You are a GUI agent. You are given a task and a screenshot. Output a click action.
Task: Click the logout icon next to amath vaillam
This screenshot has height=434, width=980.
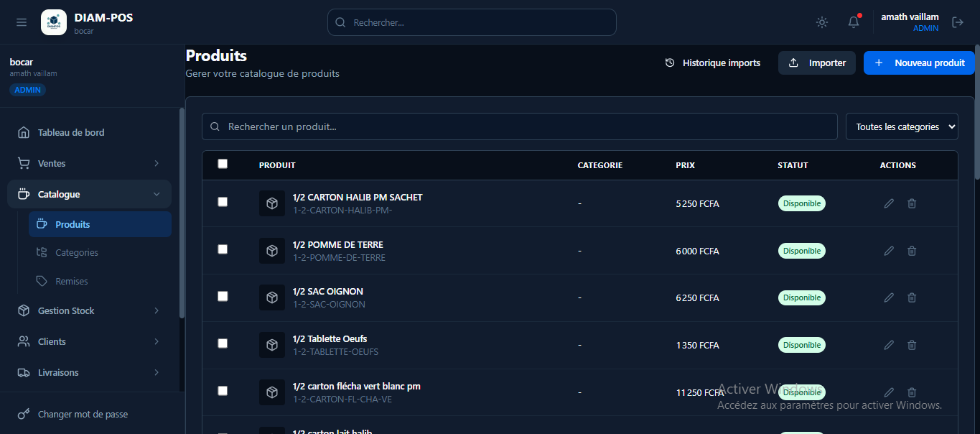coord(959,22)
